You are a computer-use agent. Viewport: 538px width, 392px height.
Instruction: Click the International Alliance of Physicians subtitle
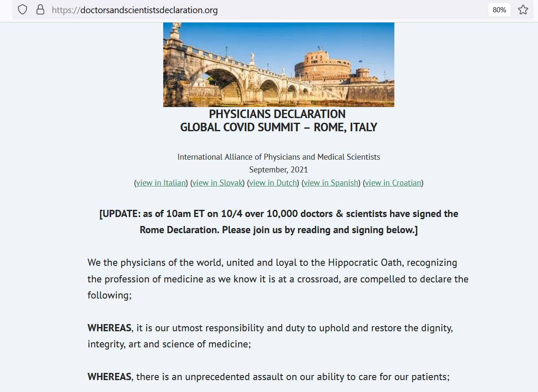tap(278, 157)
